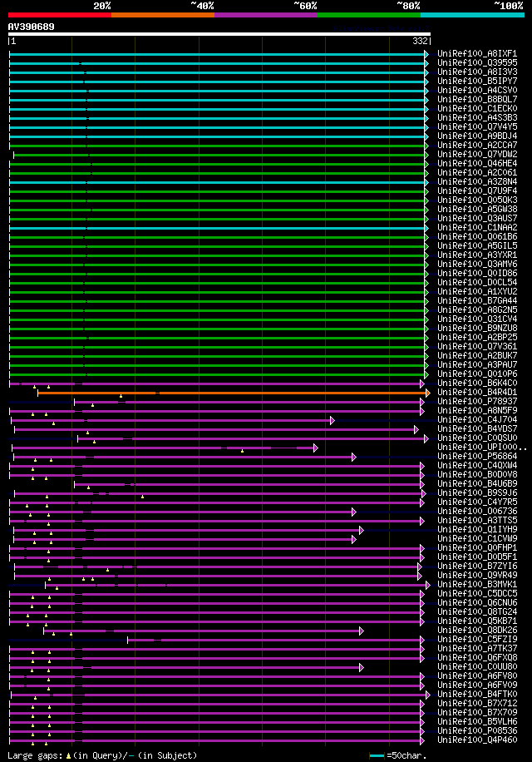Viewport: 532px width, 762px height.
Task: Select label UniRef100_Q31CV4
Action: click(x=477, y=319)
